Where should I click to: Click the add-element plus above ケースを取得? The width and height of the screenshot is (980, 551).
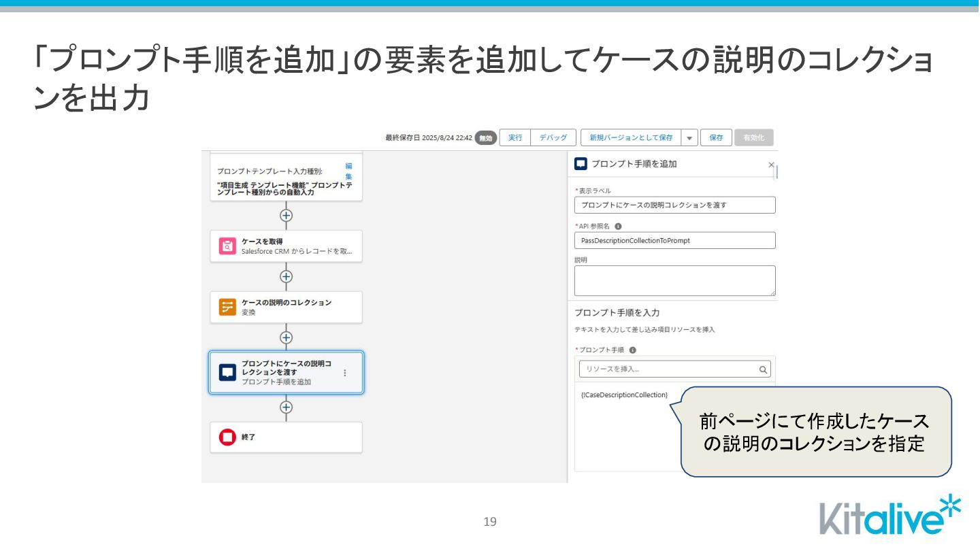[x=286, y=215]
